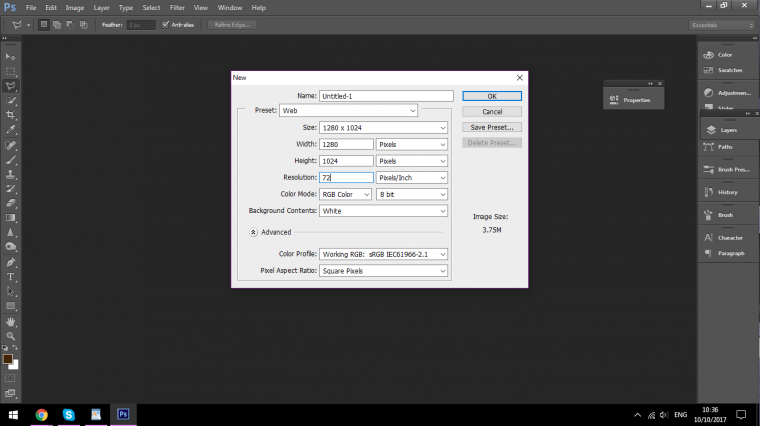
Task: Open the Filter menu
Action: [177, 8]
